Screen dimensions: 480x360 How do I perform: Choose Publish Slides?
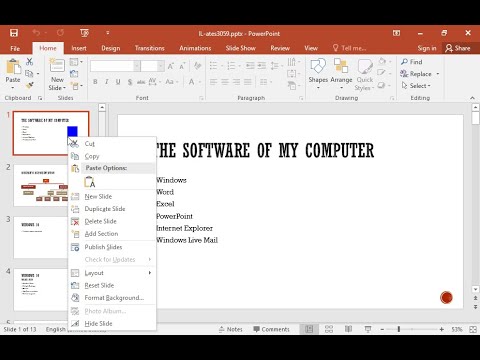point(112,247)
